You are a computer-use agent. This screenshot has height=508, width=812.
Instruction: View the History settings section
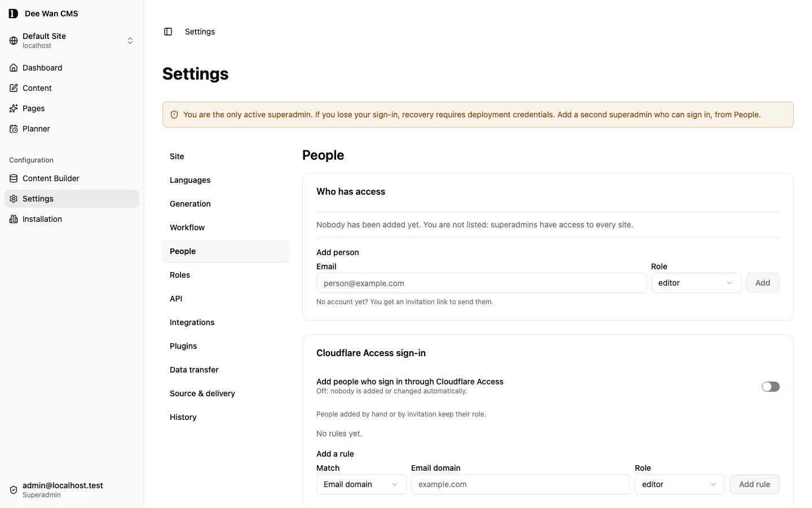[x=226, y=417]
